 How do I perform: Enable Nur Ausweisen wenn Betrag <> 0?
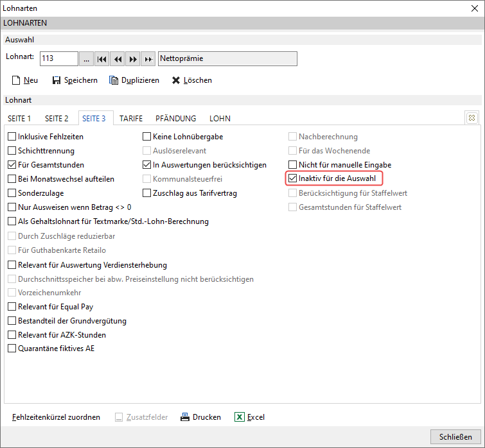click(12, 207)
